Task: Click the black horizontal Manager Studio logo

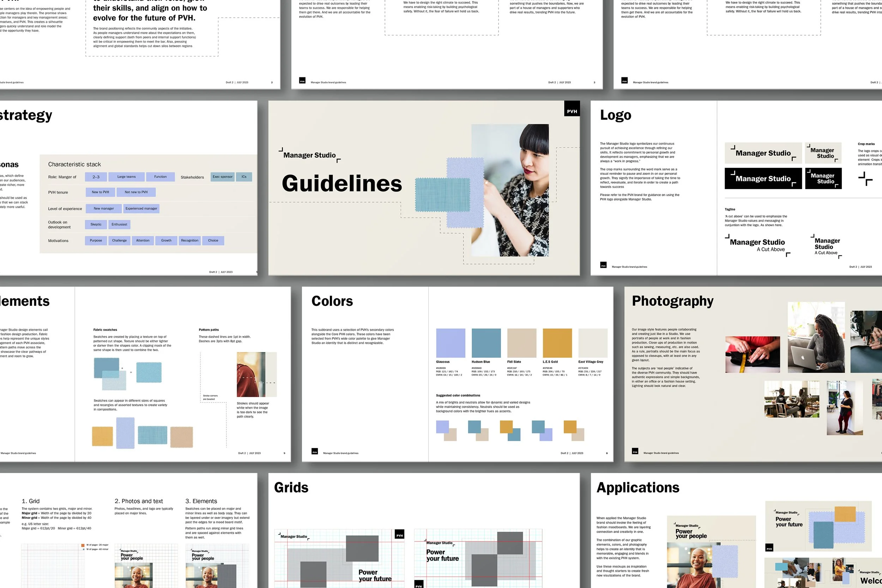Action: (x=763, y=178)
